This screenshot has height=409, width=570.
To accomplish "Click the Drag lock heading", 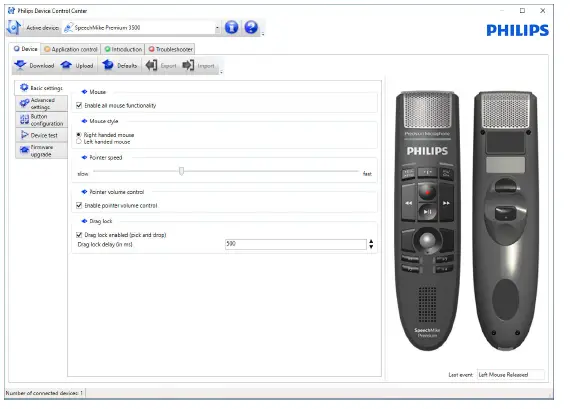I will click(x=101, y=221).
